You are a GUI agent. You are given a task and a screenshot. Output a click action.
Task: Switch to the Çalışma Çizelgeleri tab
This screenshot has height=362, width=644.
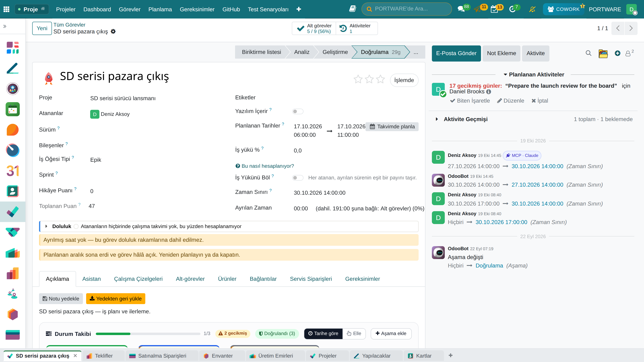138,279
